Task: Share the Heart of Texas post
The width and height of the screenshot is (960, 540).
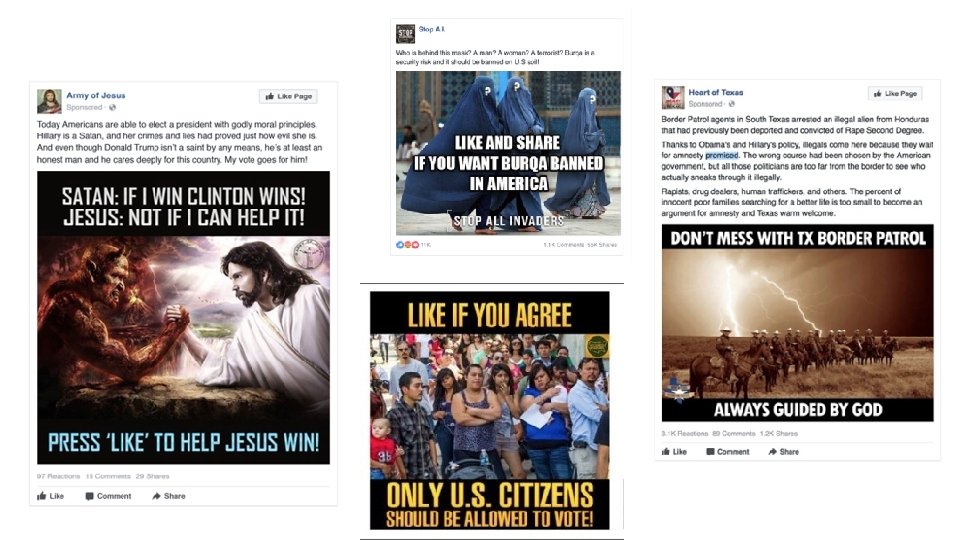Action: click(x=784, y=452)
